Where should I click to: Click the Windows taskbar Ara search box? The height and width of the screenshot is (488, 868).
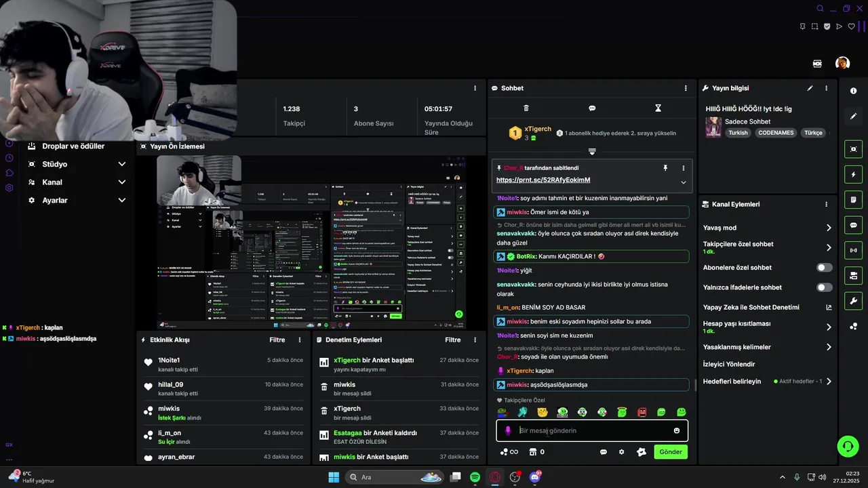pyautogui.click(x=395, y=477)
